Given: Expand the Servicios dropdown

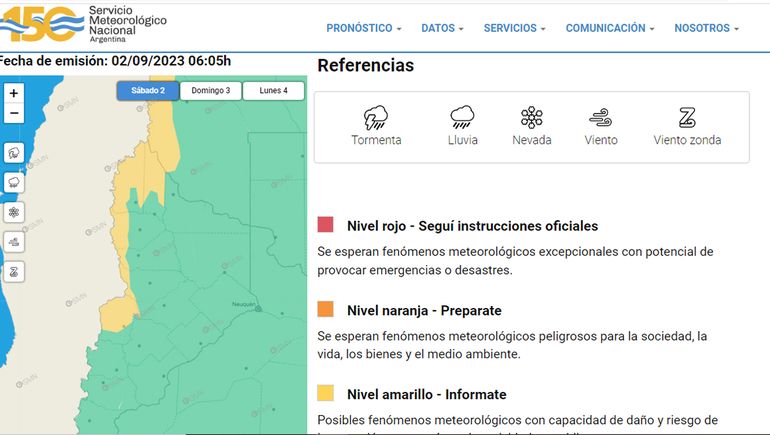Looking at the screenshot, I should tap(515, 28).
